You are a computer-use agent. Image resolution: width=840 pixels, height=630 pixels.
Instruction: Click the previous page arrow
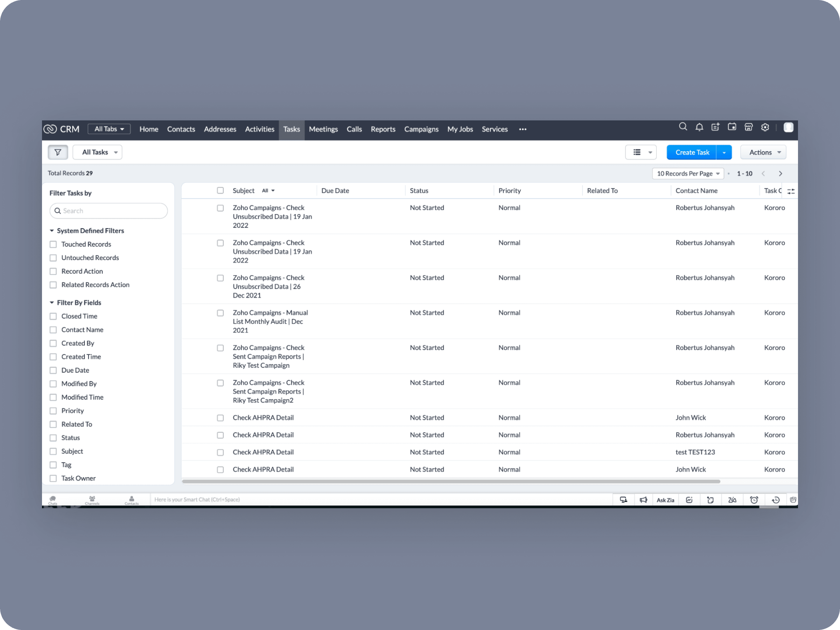tap(763, 174)
